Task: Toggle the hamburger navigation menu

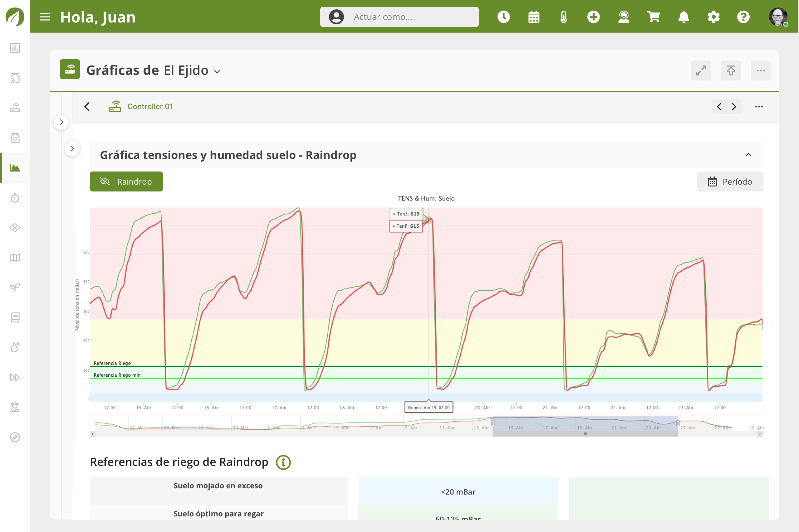Action: (45, 17)
